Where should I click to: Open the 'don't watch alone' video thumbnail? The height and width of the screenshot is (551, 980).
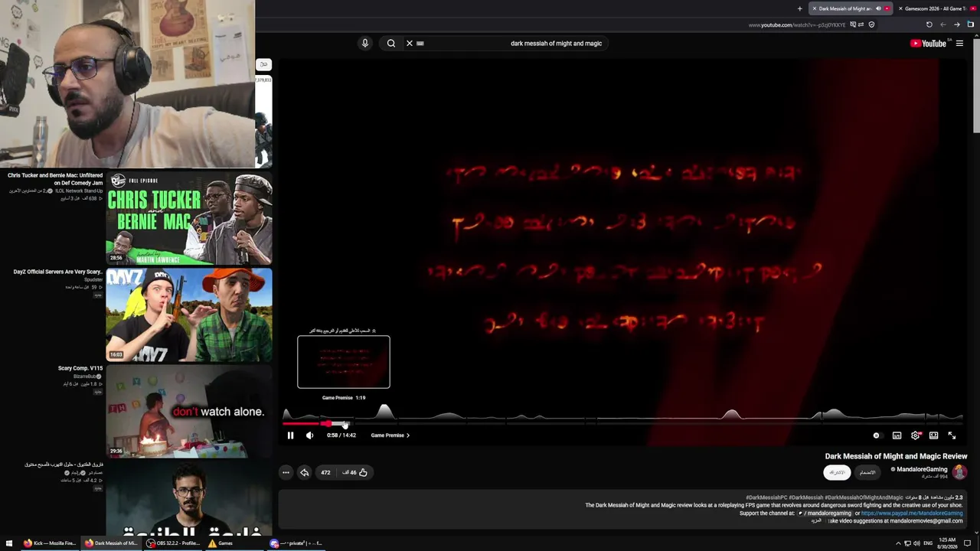click(189, 411)
